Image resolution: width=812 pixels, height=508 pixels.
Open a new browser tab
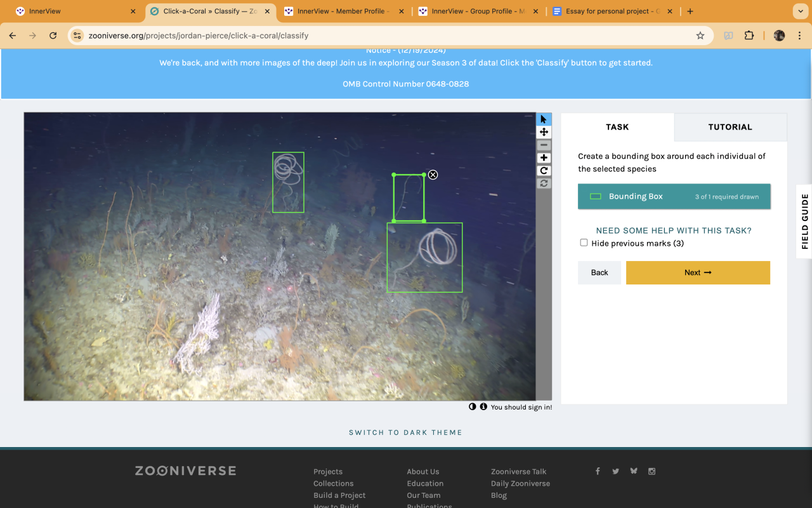pos(690,11)
